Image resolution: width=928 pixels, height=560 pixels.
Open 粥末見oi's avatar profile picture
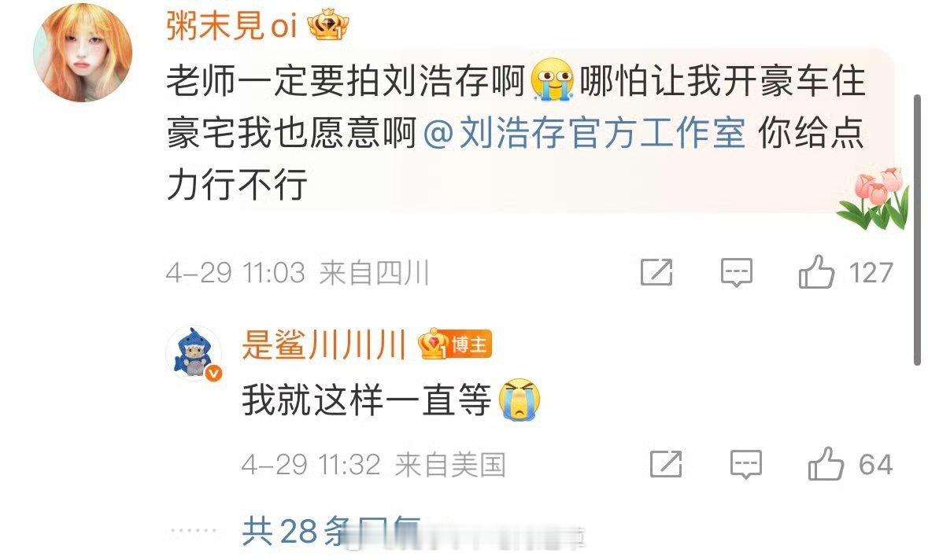83,53
